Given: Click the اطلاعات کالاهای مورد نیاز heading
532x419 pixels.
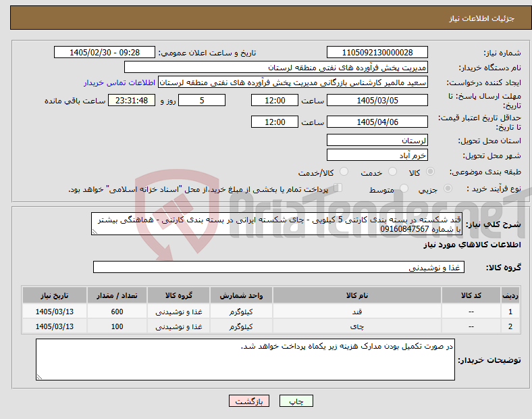Looking at the screenshot, I should pos(472,245).
